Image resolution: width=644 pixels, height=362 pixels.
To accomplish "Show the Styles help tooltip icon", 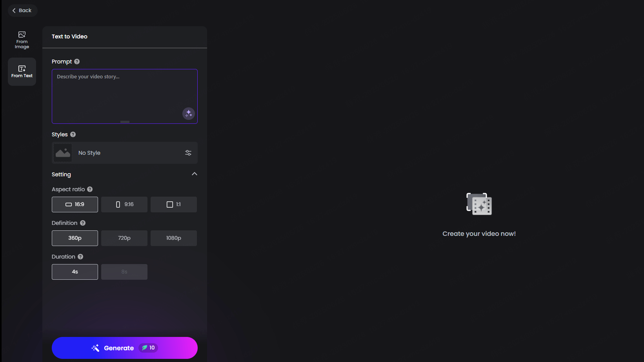I will (x=73, y=134).
